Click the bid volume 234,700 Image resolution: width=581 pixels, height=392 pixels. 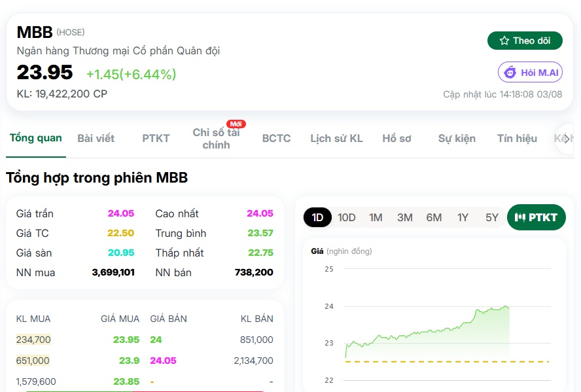pos(33,340)
